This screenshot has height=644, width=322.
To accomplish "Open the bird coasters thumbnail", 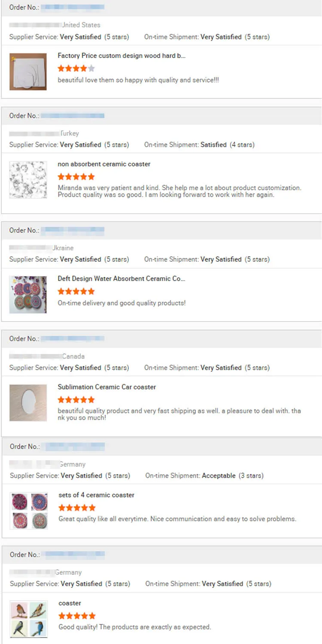I will pos(29,619).
